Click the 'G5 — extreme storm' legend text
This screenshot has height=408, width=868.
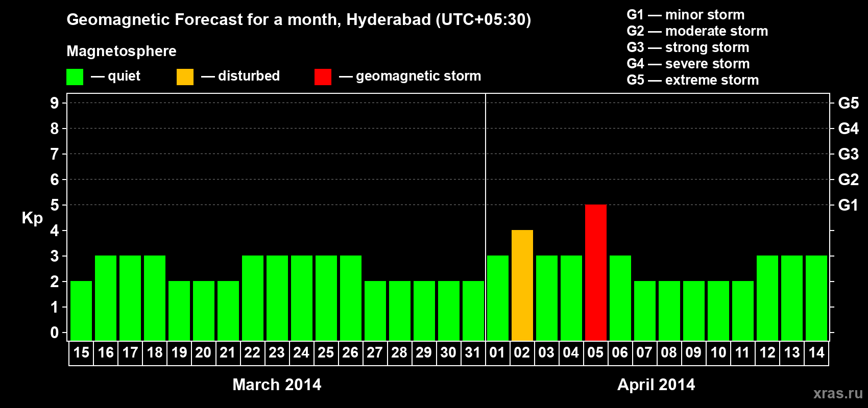tap(693, 80)
